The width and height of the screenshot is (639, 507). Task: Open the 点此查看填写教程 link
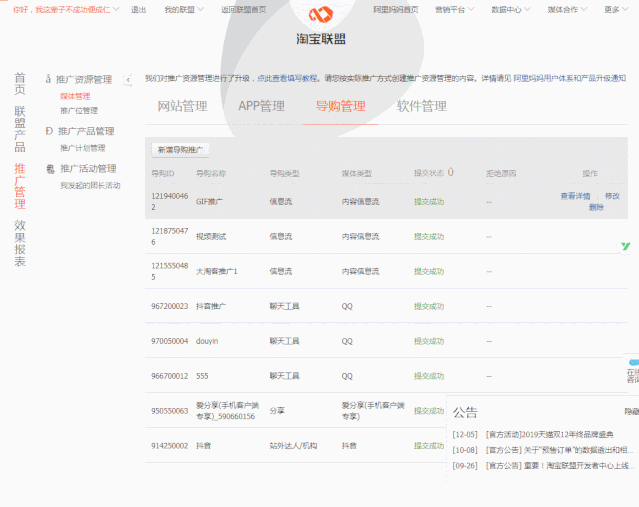[287, 78]
